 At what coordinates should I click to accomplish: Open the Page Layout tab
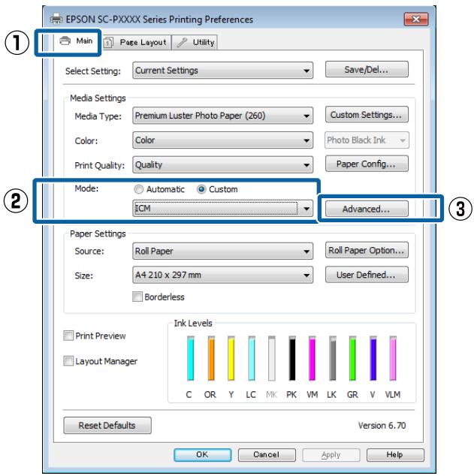136,42
